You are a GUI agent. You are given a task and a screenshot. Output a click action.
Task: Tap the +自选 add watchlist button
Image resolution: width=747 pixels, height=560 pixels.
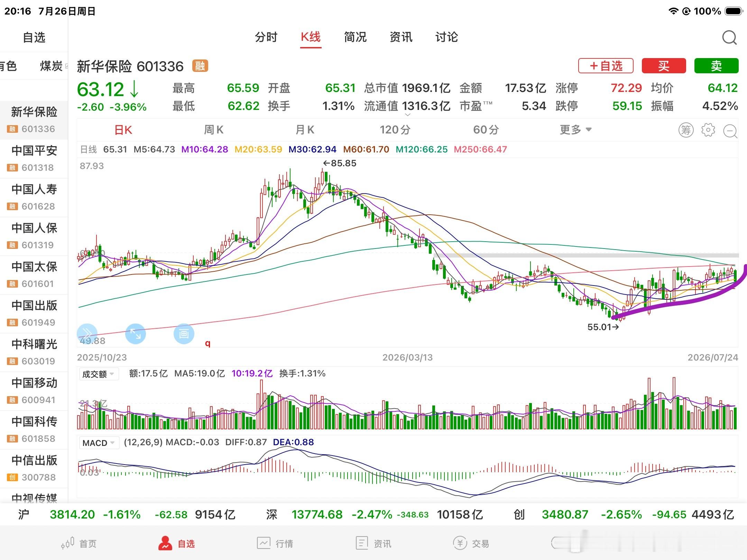click(x=606, y=66)
